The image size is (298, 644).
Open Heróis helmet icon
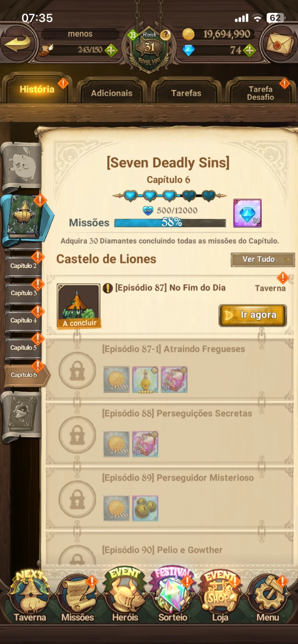(125, 597)
